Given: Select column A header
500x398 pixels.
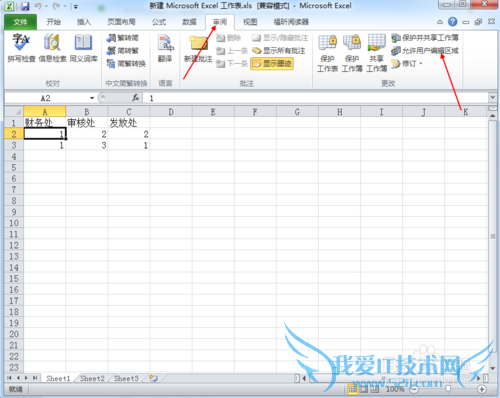Looking at the screenshot, I should point(45,112).
